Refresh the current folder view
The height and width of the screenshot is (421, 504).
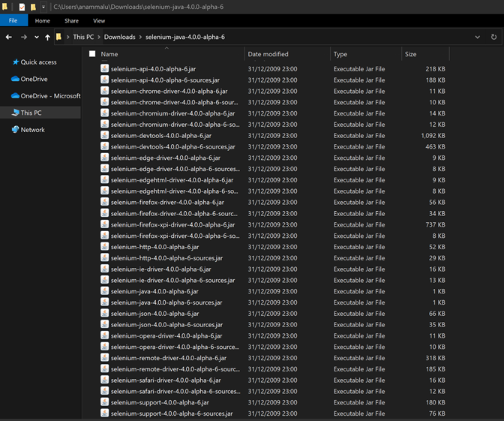point(493,37)
